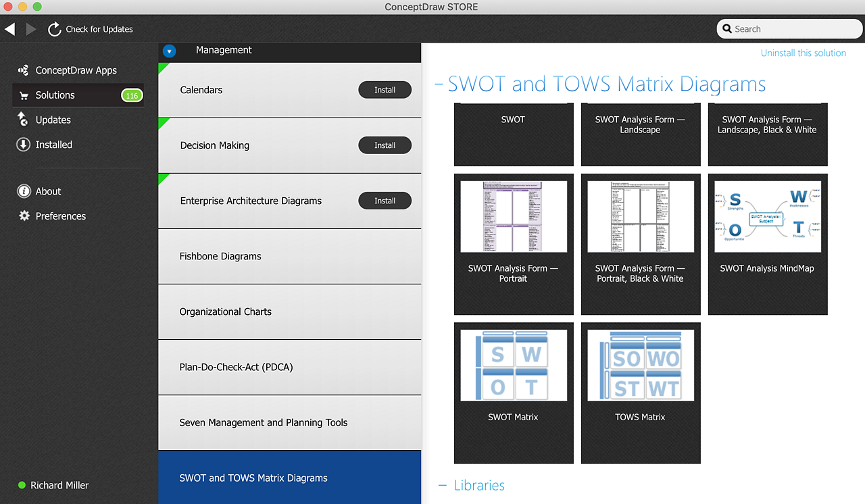Select SWOT and TOWS Matrix Diagrams row
The width and height of the screenshot is (865, 504).
pos(289,478)
